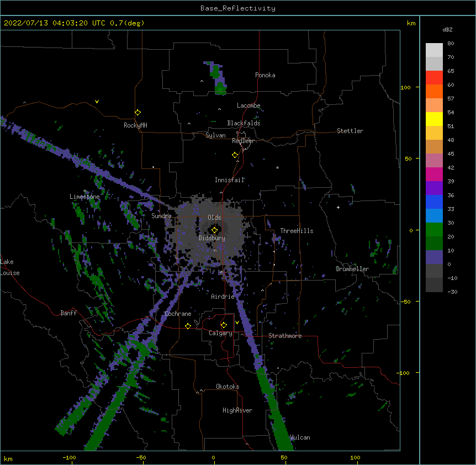Click the Banff town label
The height and width of the screenshot is (465, 476).
pos(68,313)
